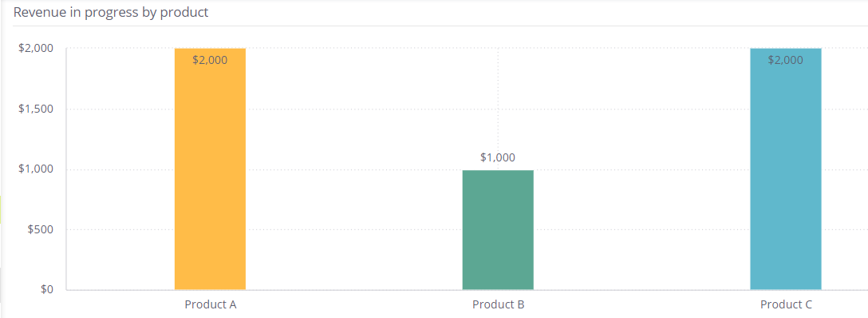
Task: Click the $0 y-axis tick label
Action: coord(46,289)
